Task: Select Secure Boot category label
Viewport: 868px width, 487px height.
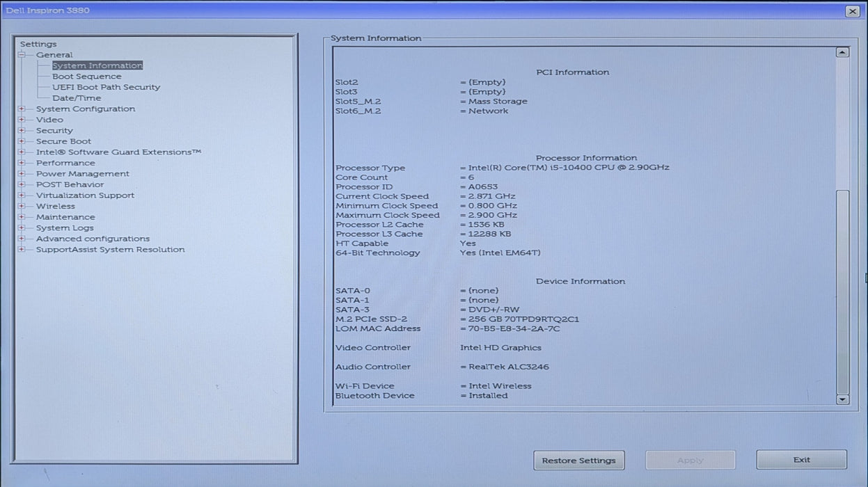Action: (63, 141)
